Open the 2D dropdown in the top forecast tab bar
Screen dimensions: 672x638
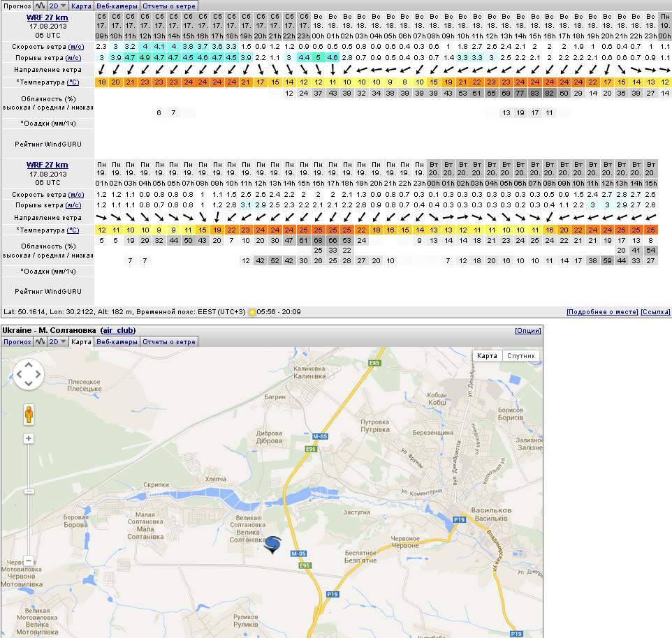[x=57, y=6]
